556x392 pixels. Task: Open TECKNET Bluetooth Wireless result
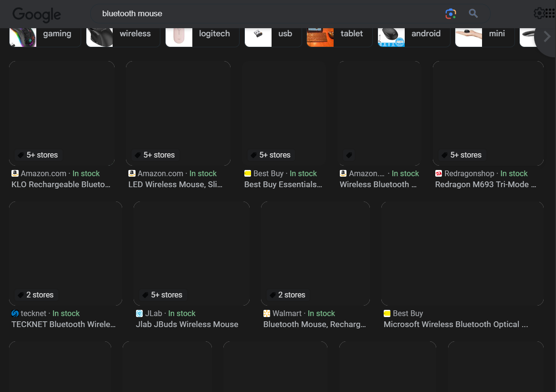click(63, 324)
